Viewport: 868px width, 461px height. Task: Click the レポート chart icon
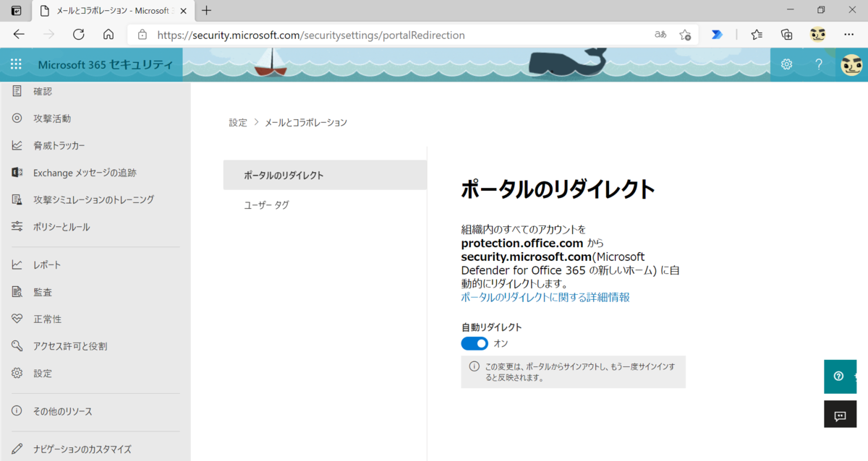[x=17, y=264]
